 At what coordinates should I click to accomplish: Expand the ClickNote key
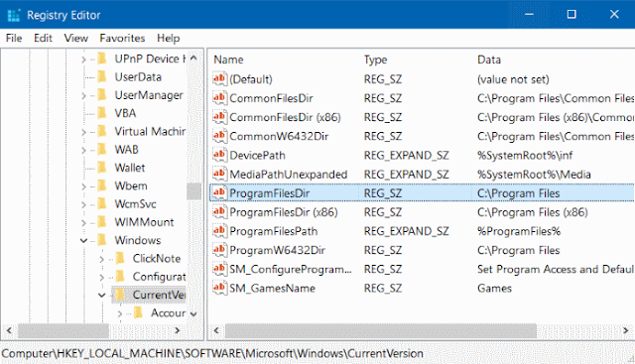(101, 259)
